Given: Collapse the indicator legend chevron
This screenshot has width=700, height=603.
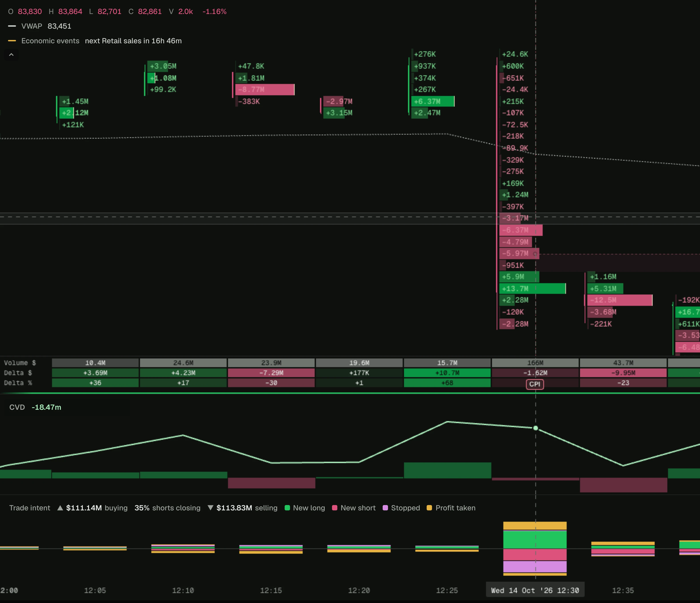Looking at the screenshot, I should tap(11, 55).
